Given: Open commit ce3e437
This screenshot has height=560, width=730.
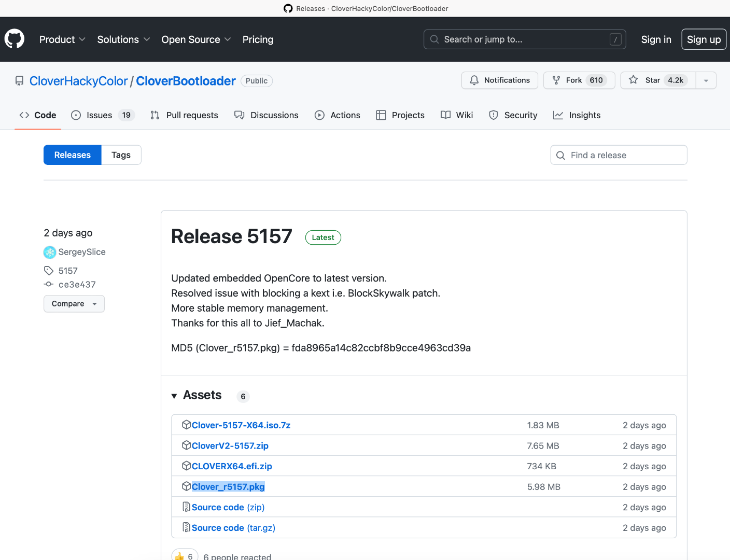Looking at the screenshot, I should (77, 284).
